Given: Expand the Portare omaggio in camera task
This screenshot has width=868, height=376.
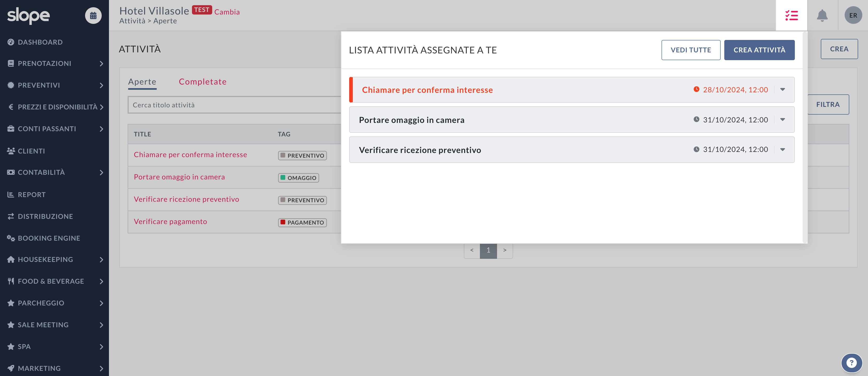Looking at the screenshot, I should [x=782, y=120].
